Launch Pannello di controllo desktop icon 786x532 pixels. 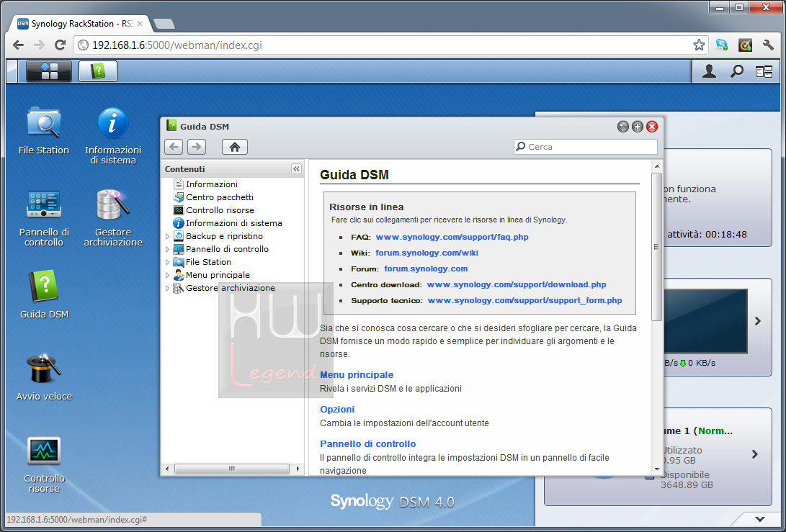44,218
